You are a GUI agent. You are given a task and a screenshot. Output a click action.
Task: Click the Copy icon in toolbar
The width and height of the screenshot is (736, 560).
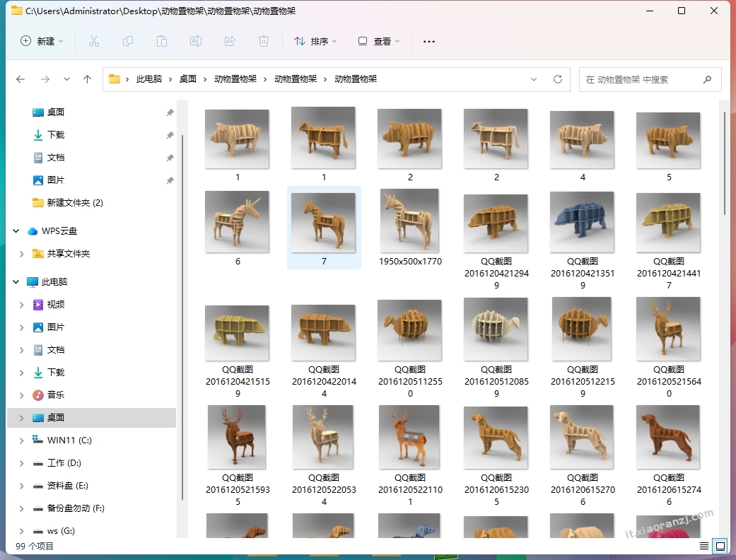pos(128,41)
